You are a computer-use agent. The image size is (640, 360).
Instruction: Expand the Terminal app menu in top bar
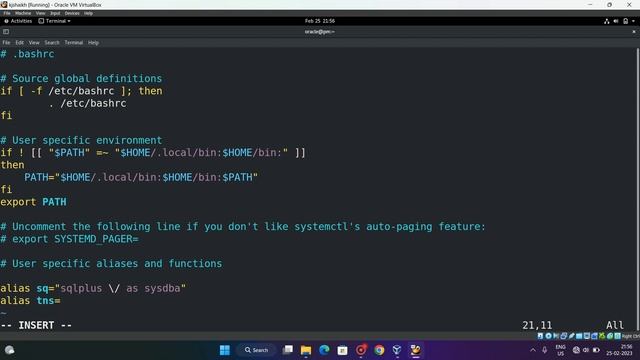point(54,21)
